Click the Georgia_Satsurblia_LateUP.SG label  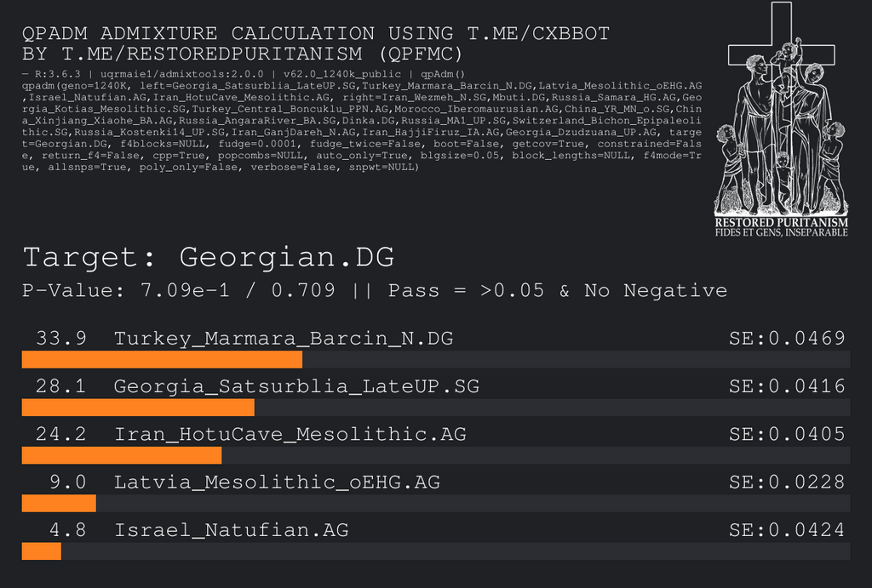click(x=296, y=386)
